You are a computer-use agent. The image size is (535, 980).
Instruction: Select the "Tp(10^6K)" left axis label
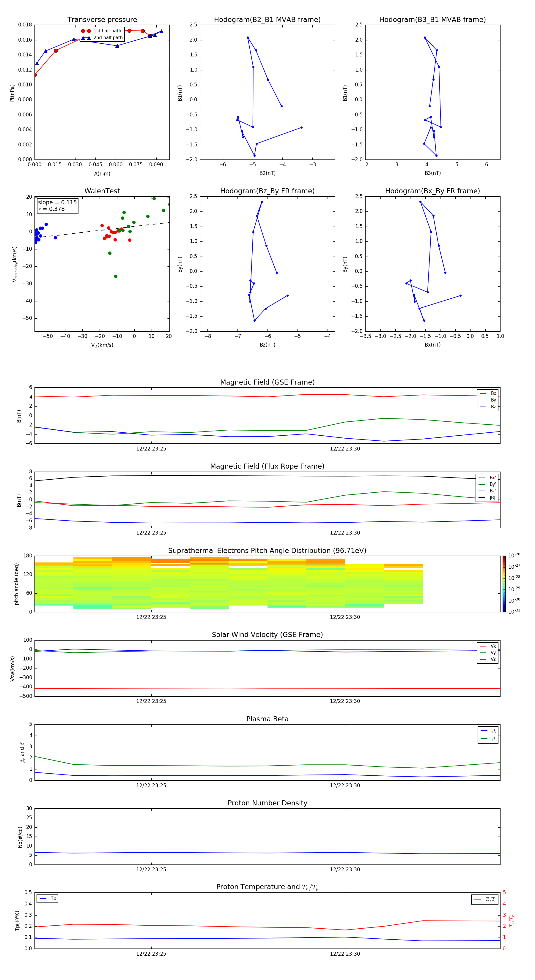click(x=17, y=921)
